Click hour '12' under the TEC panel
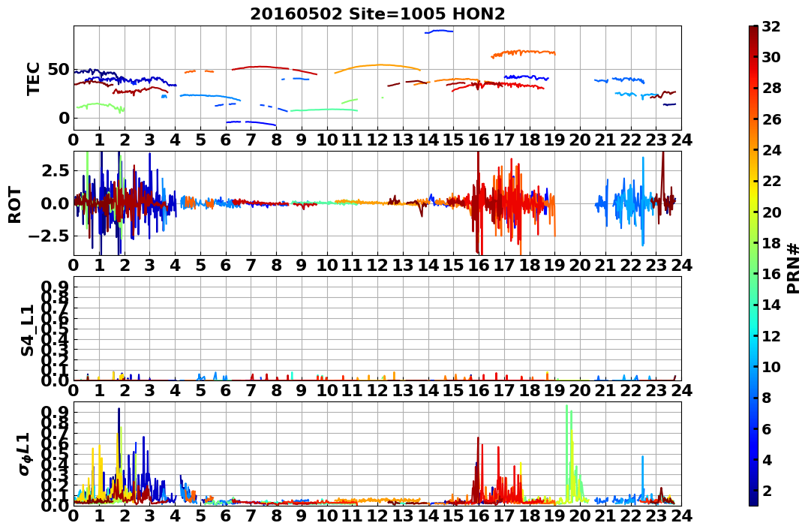808x532 pixels. point(377,140)
